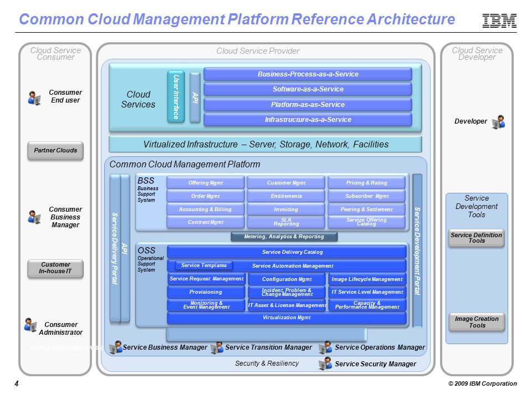Click the Provisioning box

point(206,292)
